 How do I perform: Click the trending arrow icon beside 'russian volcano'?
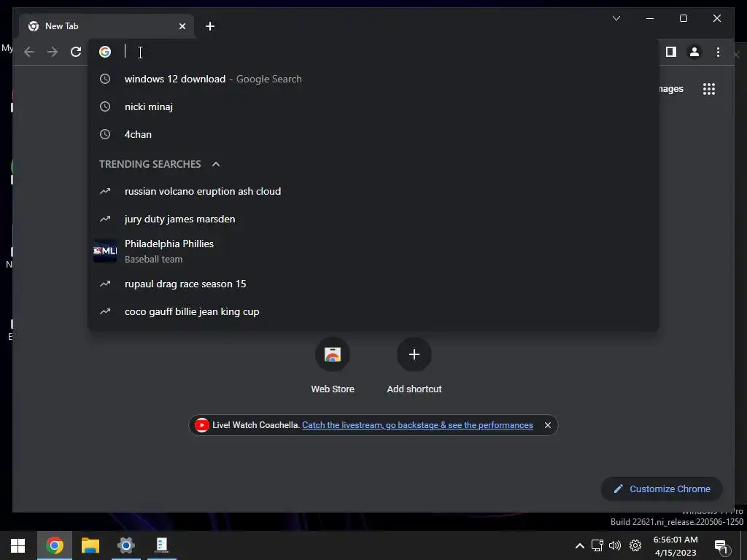pos(105,192)
